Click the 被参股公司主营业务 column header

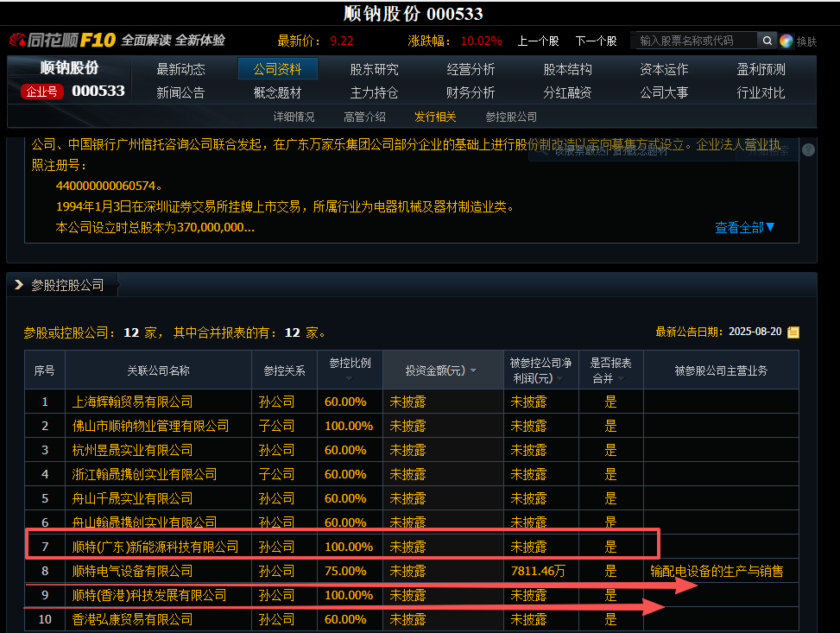pos(721,370)
